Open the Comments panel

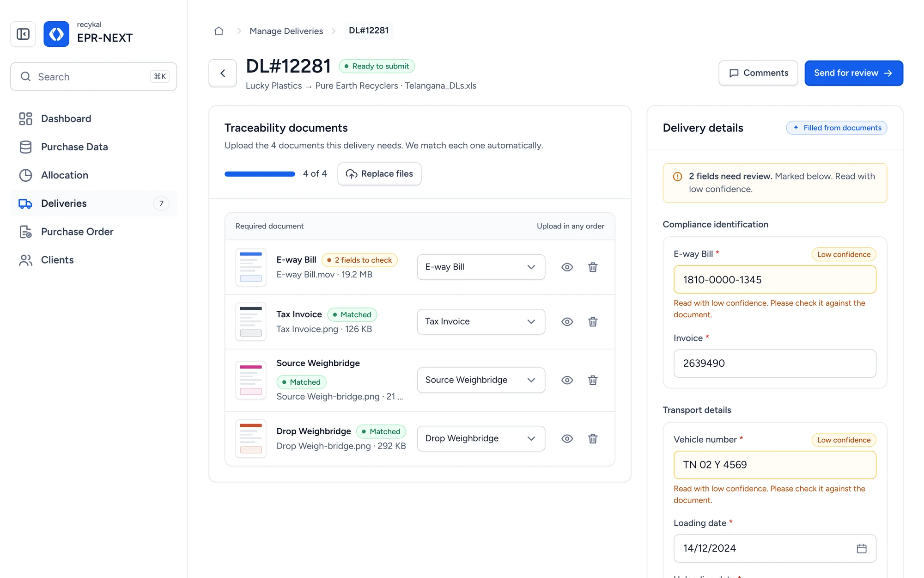[758, 73]
